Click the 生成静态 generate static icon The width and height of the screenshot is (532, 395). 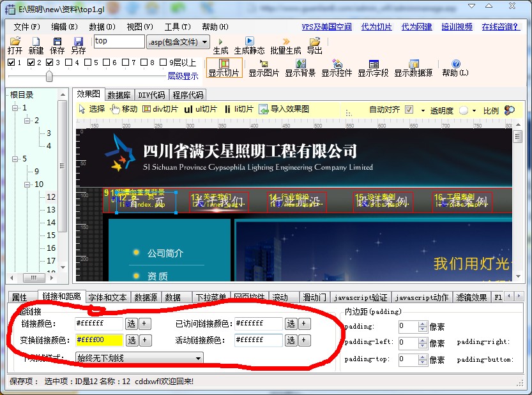pos(249,41)
